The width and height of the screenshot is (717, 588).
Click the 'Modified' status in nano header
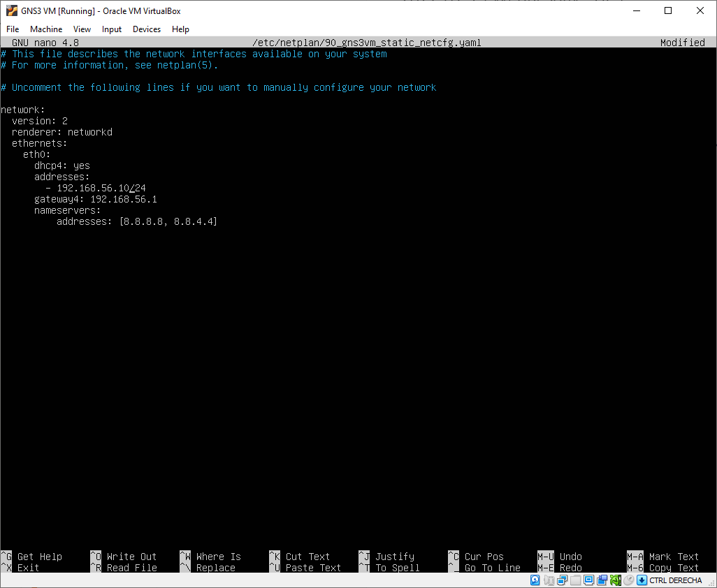click(683, 43)
